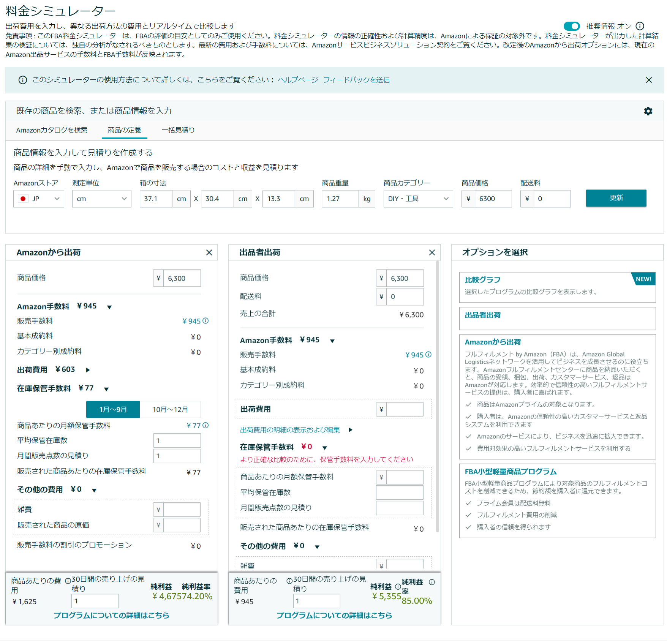Close the simulator help info banner
This screenshot has width=667, height=644.
[x=649, y=80]
